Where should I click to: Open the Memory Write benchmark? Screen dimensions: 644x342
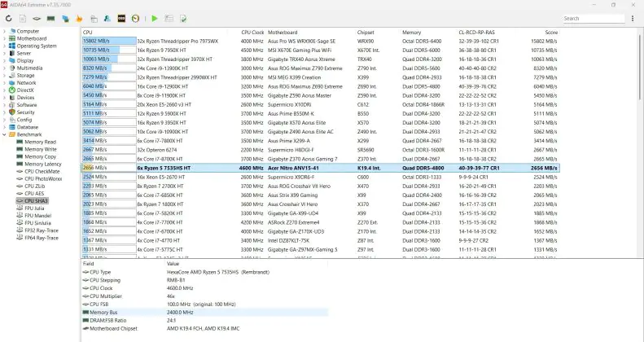pos(41,150)
